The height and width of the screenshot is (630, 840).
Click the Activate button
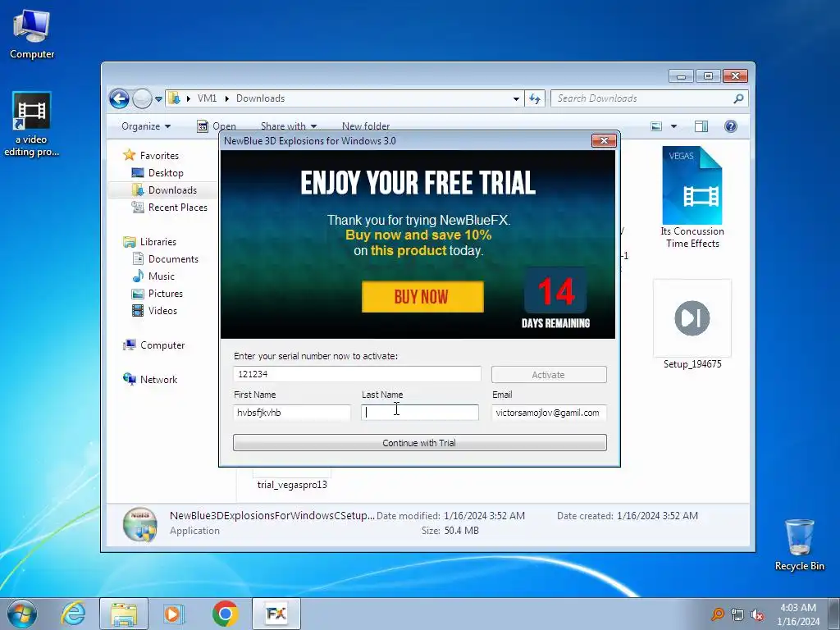(x=549, y=374)
